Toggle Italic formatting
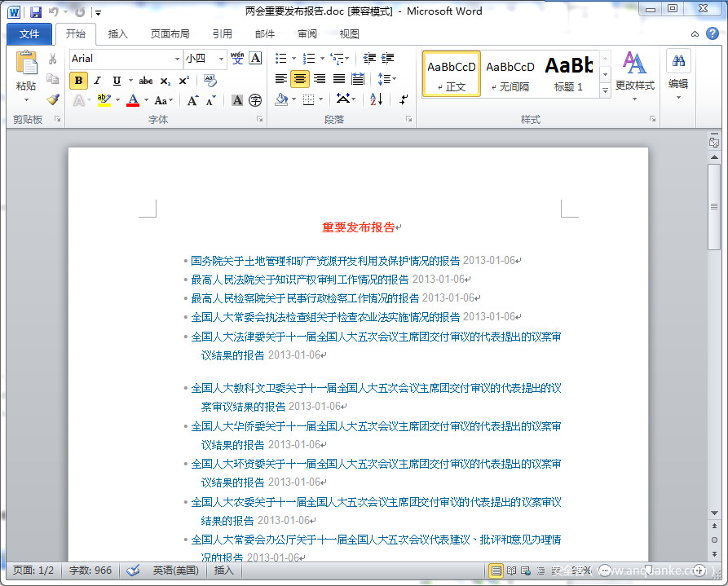The image size is (728, 586). [x=97, y=80]
